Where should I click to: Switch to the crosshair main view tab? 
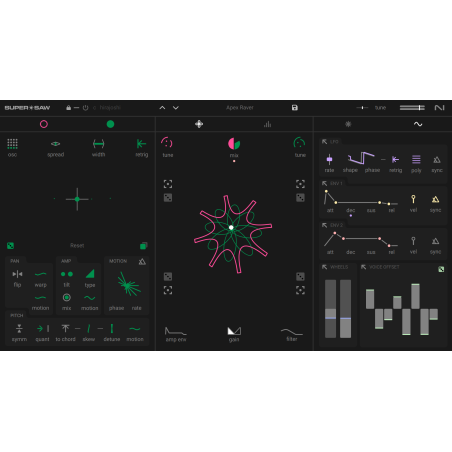(199, 124)
